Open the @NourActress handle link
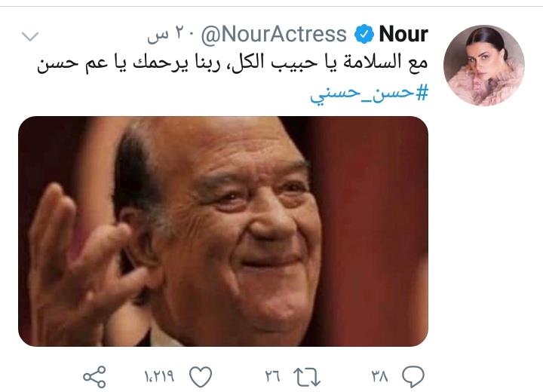 pos(274,35)
